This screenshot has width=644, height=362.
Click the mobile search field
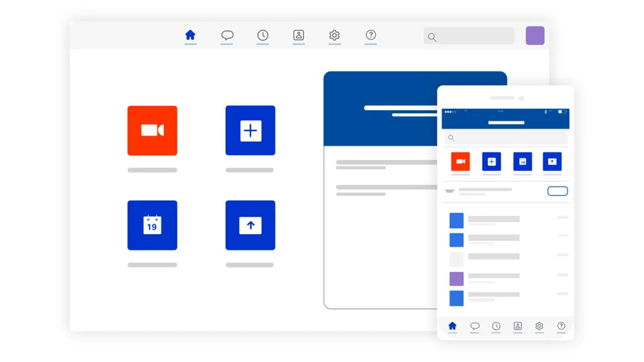(506, 138)
